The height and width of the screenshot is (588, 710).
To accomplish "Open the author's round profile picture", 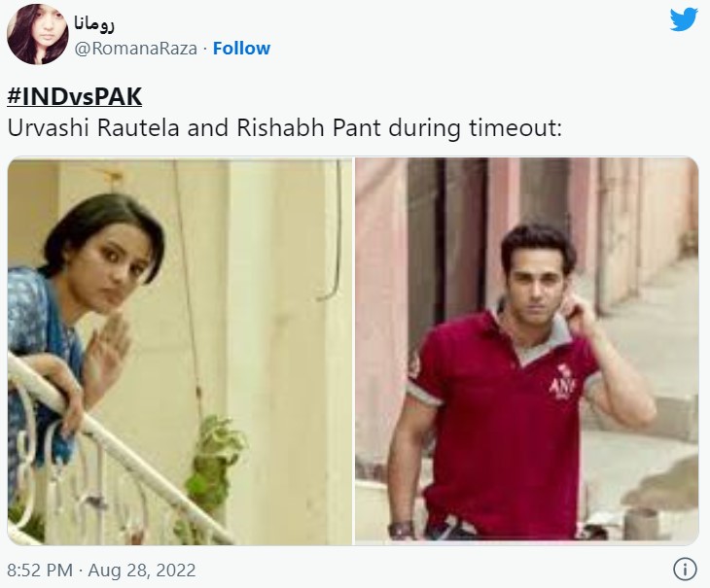I will (x=38, y=34).
